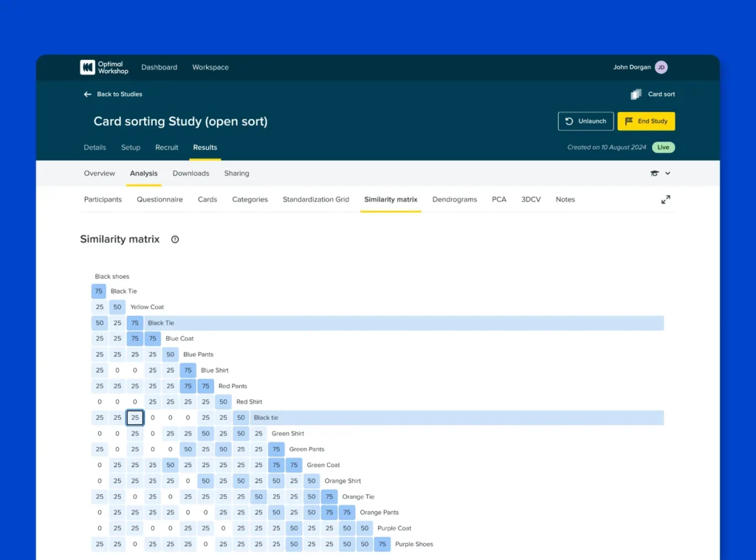Image resolution: width=756 pixels, height=560 pixels.
Task: Click the End Study button
Action: pyautogui.click(x=646, y=122)
